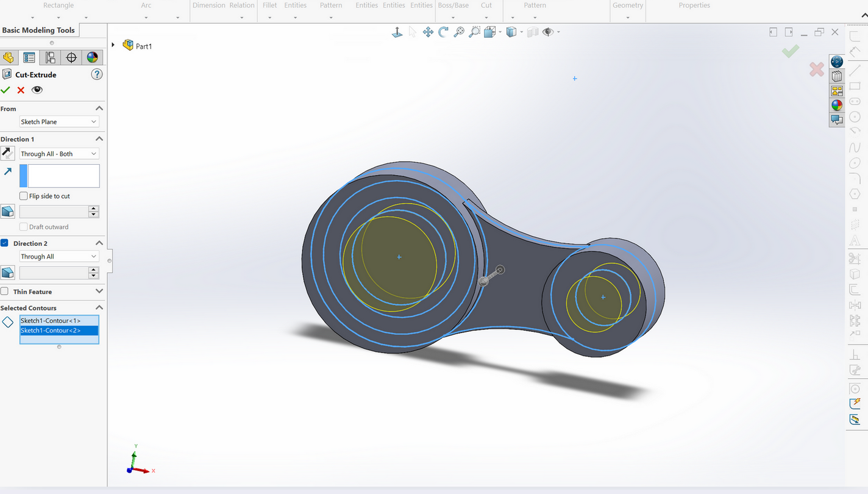868x494 pixels.
Task: Click Zoom to Fit magnifier icon
Action: pos(459,32)
